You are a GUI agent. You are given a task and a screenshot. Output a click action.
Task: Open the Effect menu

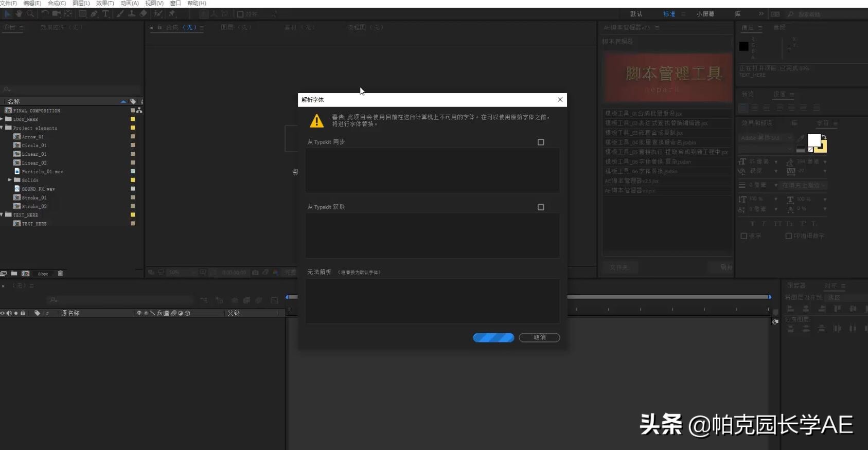pos(105,3)
